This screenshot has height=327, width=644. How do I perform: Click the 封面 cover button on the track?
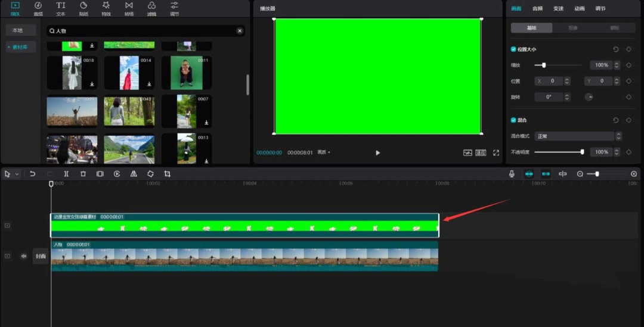(40, 256)
